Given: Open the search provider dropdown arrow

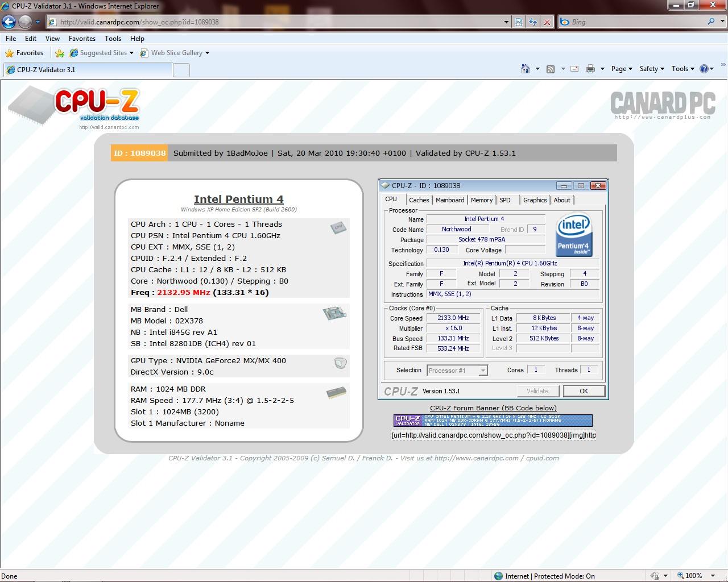Looking at the screenshot, I should click(722, 22).
